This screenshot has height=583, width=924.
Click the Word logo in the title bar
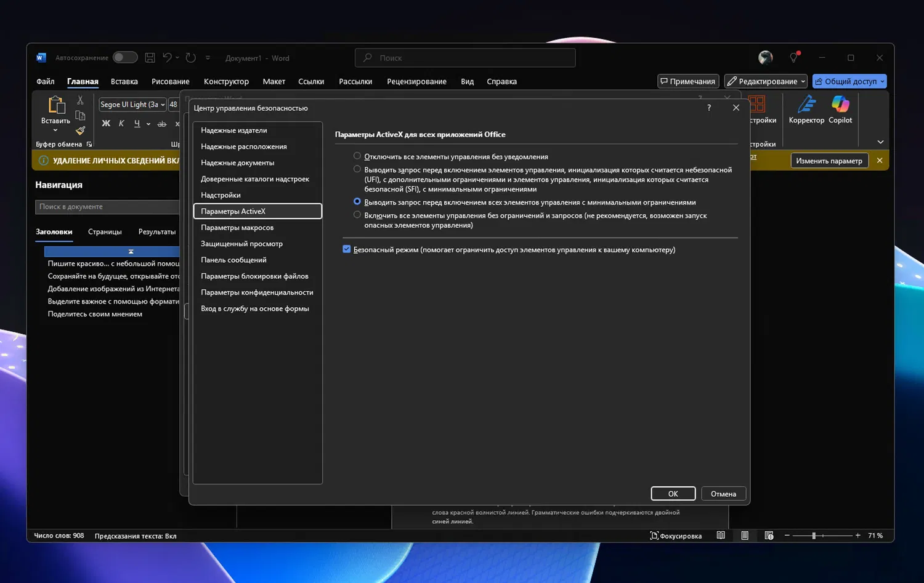click(x=41, y=58)
